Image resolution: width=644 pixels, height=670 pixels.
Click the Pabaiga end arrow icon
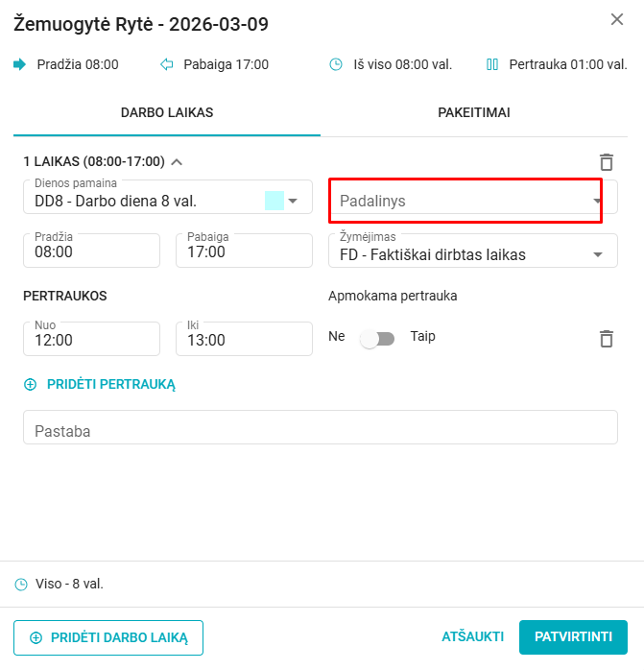167,64
